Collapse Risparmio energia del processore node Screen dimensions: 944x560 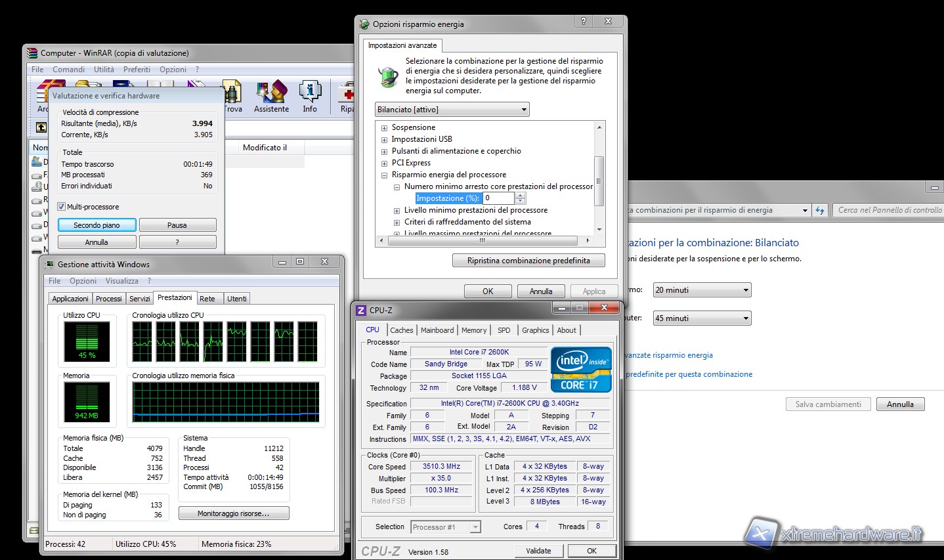pyautogui.click(x=384, y=175)
